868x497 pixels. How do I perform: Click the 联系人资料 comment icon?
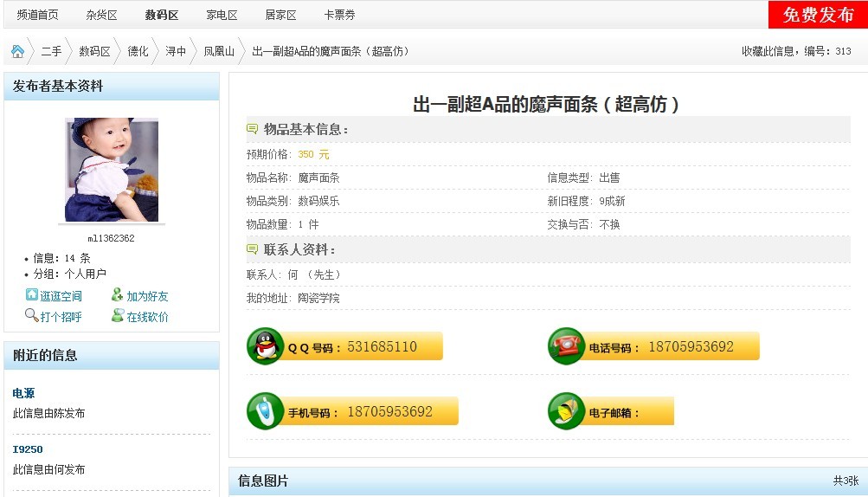[252, 249]
